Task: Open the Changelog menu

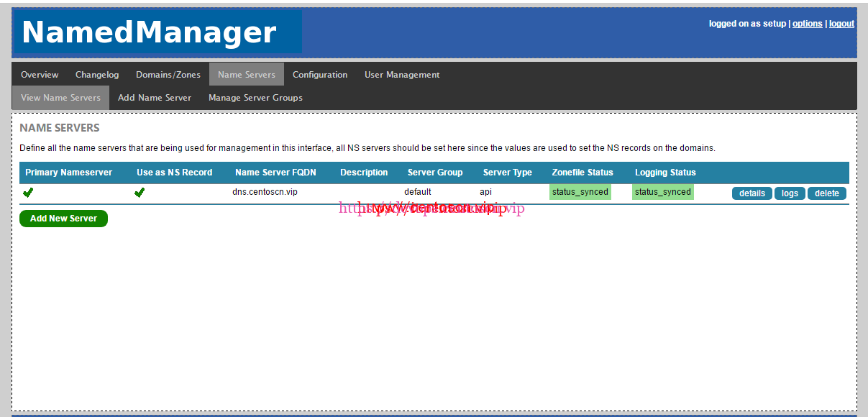Action: (97, 75)
